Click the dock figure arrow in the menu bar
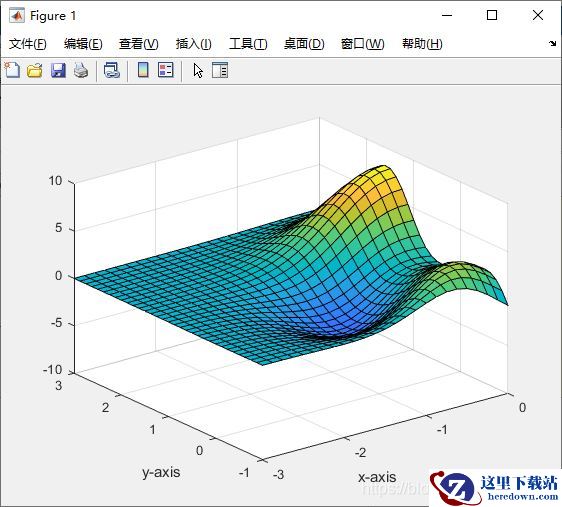 [x=552, y=44]
